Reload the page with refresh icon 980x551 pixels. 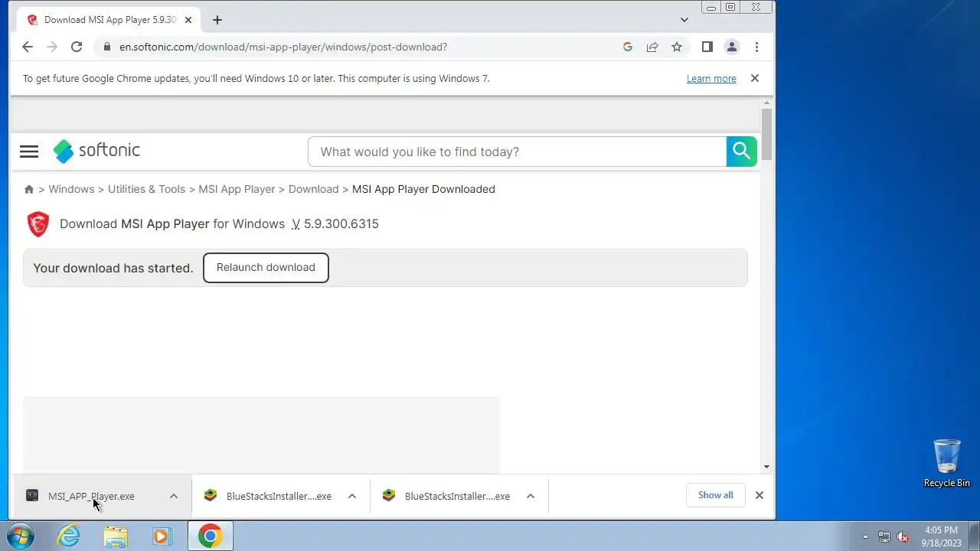pos(77,47)
